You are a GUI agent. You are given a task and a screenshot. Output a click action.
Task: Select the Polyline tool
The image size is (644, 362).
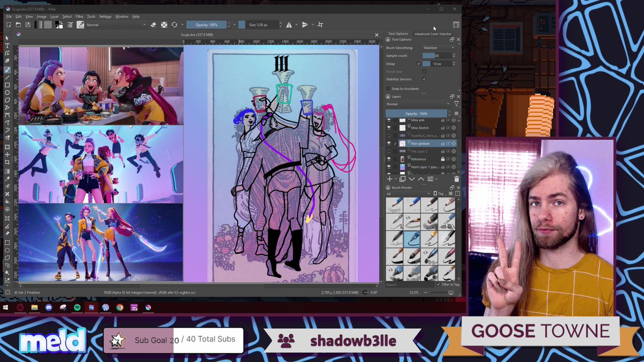(x=8, y=107)
